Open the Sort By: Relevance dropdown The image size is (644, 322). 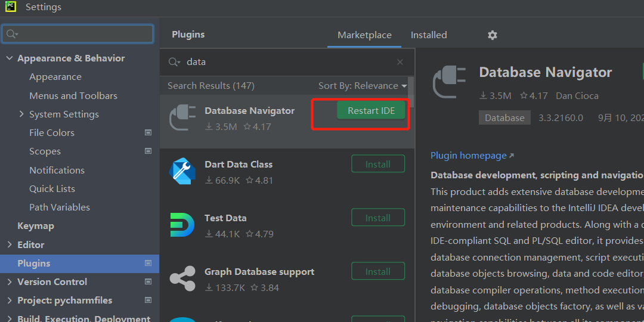363,86
